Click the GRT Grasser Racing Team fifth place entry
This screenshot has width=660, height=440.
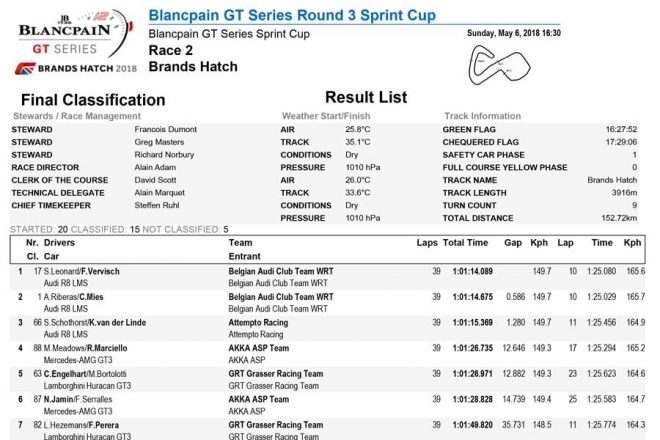pyautogui.click(x=276, y=375)
